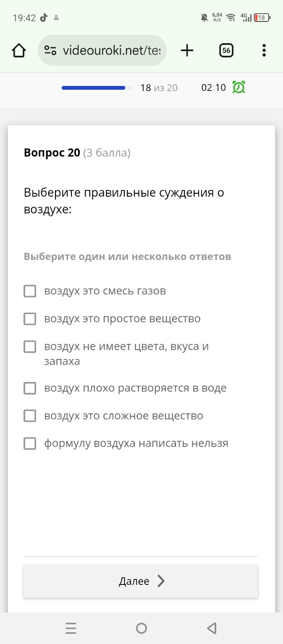Check the answer 'воздух это смесь газов'
Viewport: 283px width, 644px height.
(x=29, y=291)
